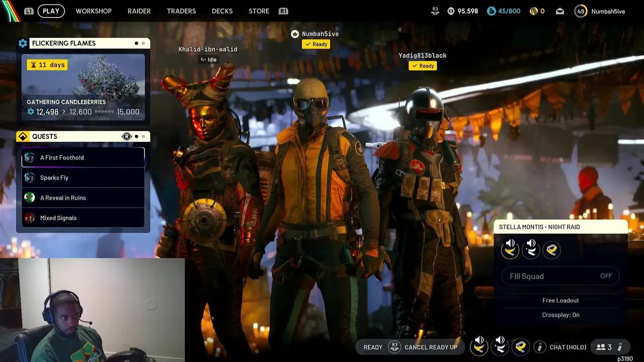Select the R1 shoulder button icon
The image size is (644, 362).
283,11
